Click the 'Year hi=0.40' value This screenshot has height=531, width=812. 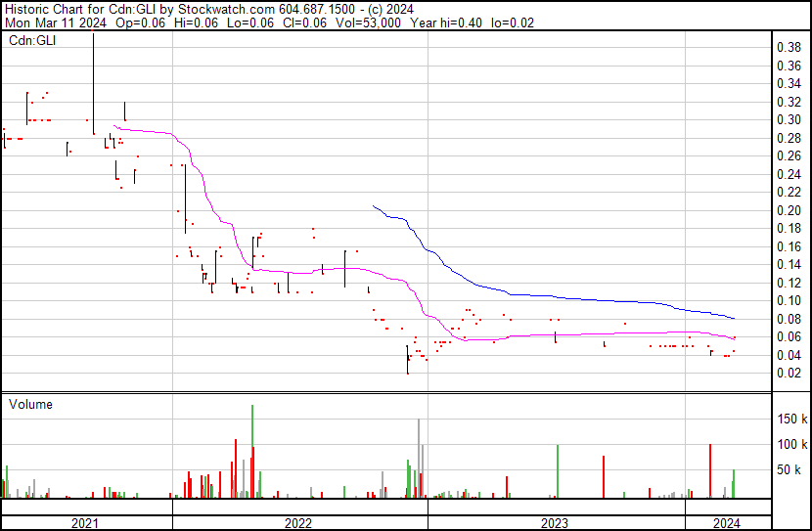tap(446, 22)
